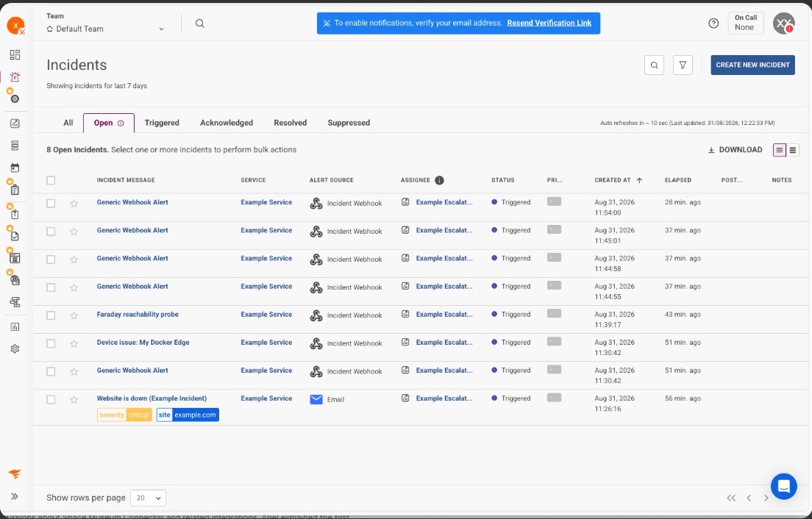Switch to the Resolved tab
Image resolution: width=812 pixels, height=519 pixels.
[x=290, y=123]
